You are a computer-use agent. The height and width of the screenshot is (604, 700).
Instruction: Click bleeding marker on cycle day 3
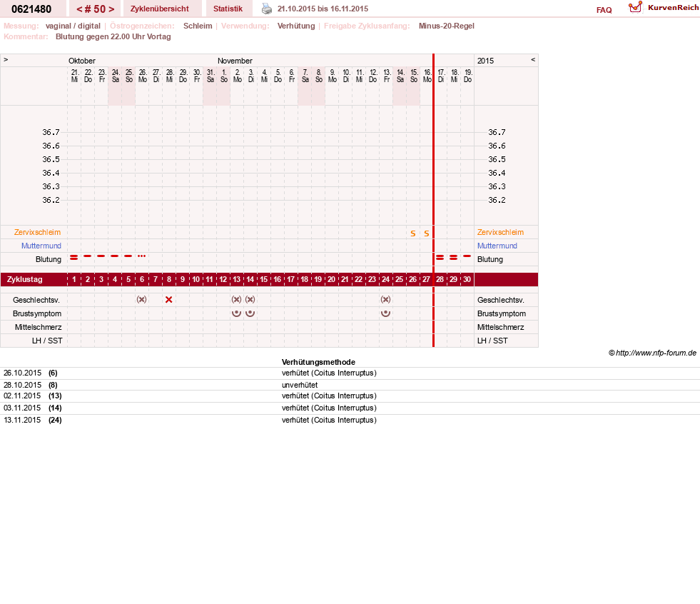pos(101,256)
